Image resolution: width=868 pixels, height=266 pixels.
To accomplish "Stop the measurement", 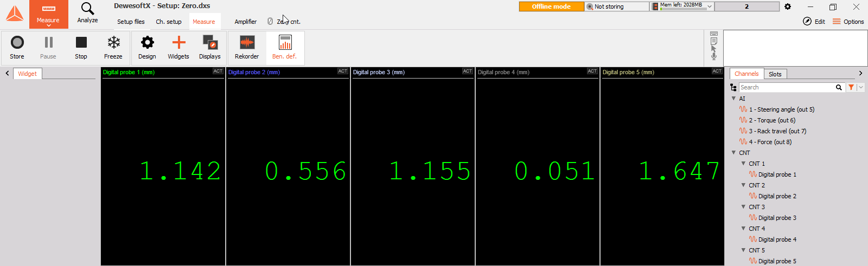I will tap(81, 48).
